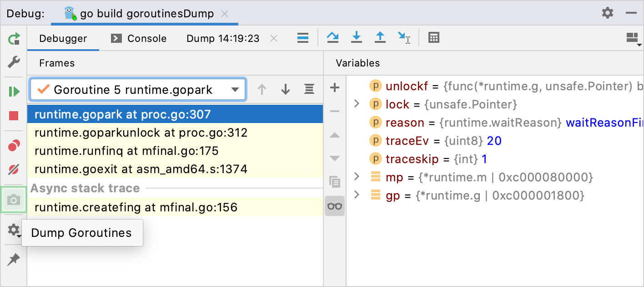Switch to the Console tab
This screenshot has width=644, height=287.
139,39
